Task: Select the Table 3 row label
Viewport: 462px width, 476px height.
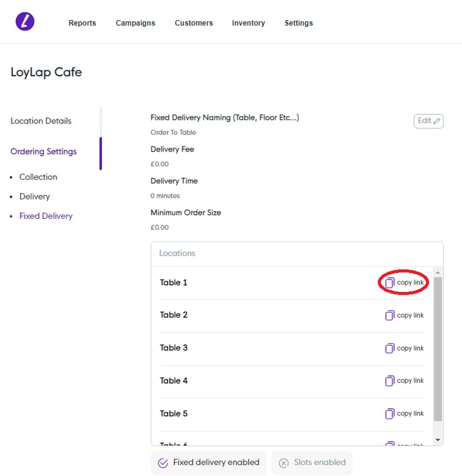Action: 174,348
